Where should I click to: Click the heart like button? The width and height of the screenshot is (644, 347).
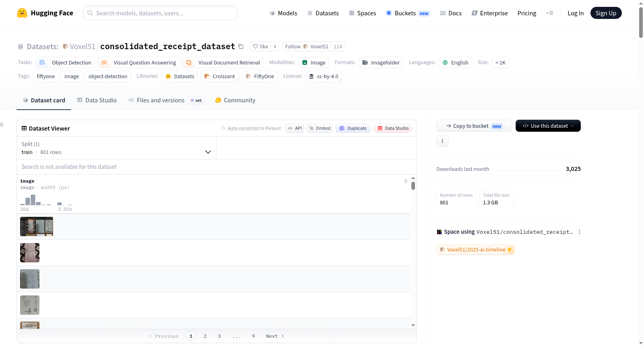260,46
